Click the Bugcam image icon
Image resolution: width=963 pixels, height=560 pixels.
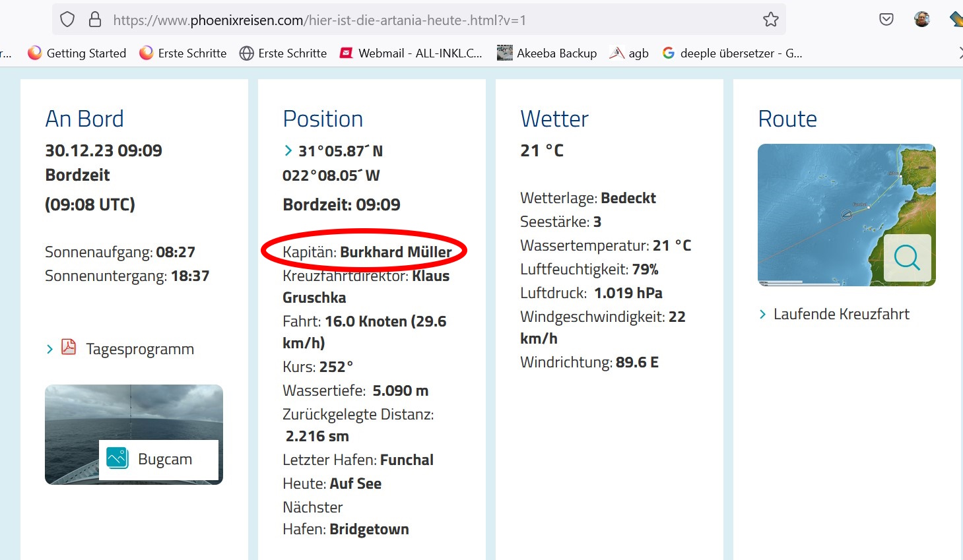pos(117,458)
